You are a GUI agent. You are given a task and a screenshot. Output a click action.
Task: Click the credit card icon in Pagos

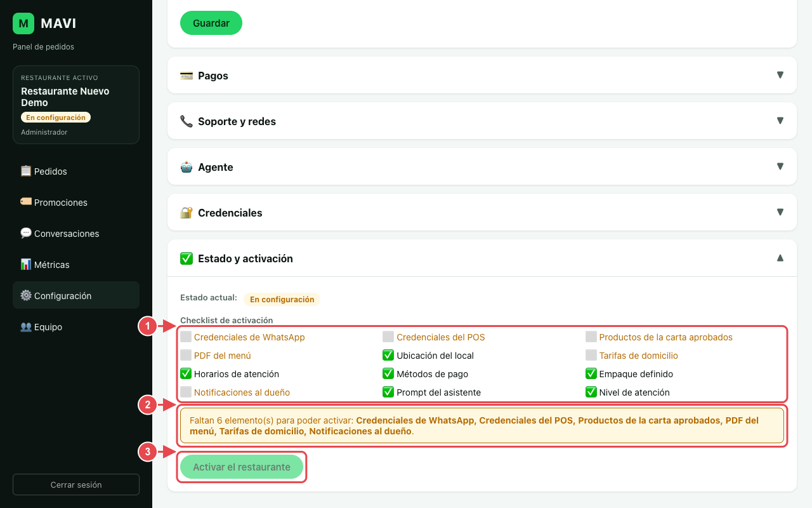pyautogui.click(x=187, y=76)
